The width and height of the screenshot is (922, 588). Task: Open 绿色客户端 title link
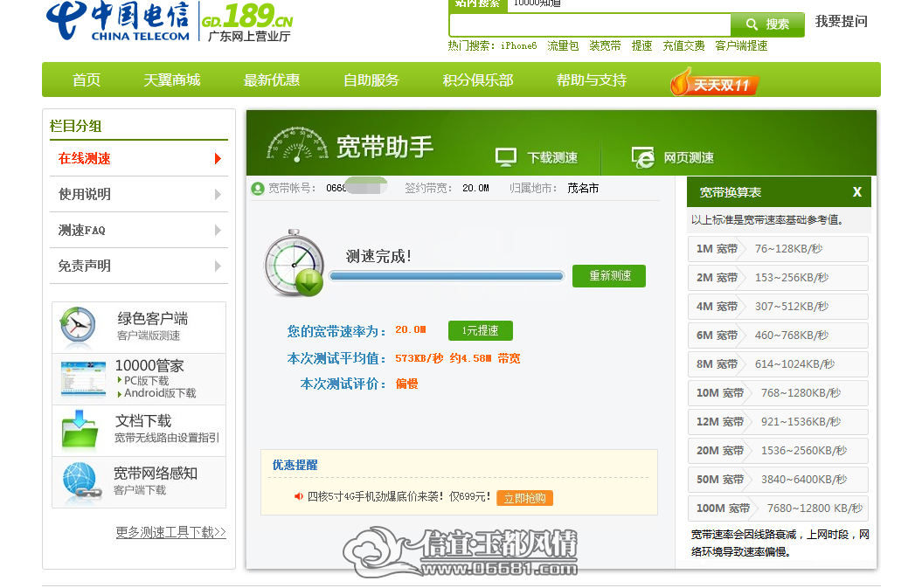[152, 319]
